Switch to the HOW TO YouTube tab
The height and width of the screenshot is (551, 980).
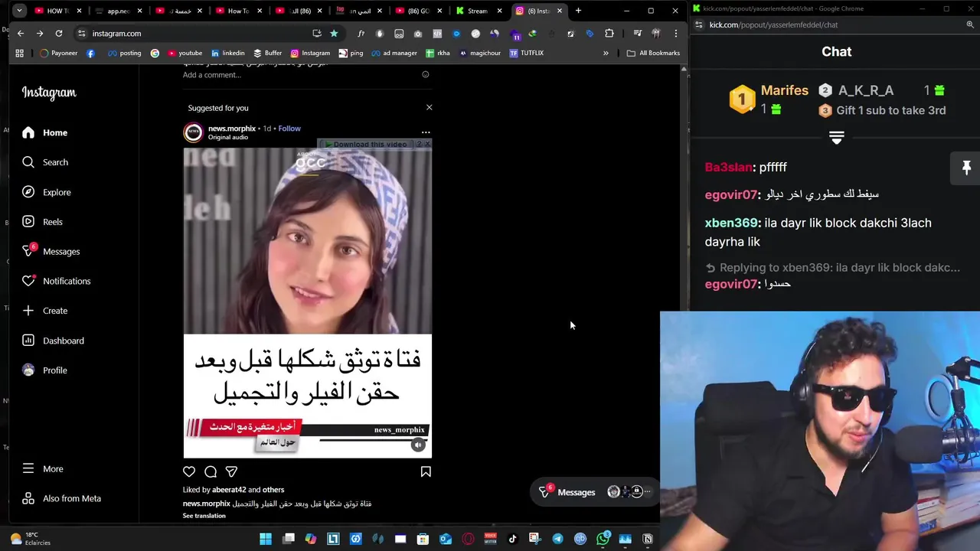tap(58, 11)
